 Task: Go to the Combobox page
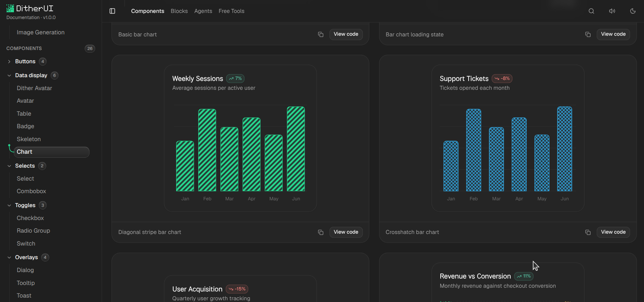pyautogui.click(x=31, y=191)
